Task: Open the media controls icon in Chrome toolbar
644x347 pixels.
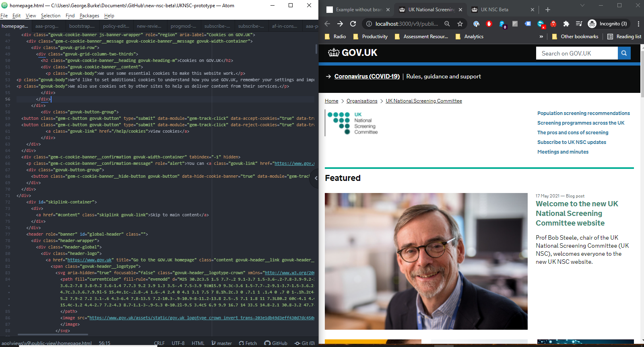Action: point(579,24)
